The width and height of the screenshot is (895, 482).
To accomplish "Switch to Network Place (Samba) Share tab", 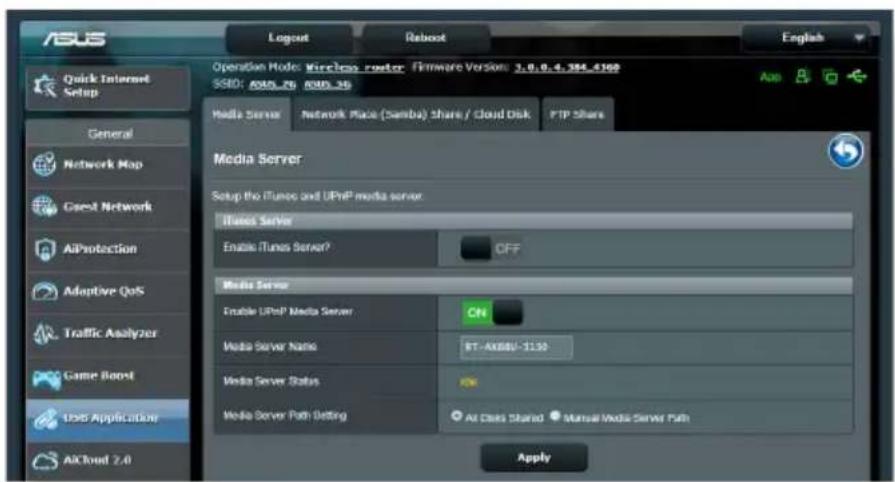I will pos(416,114).
